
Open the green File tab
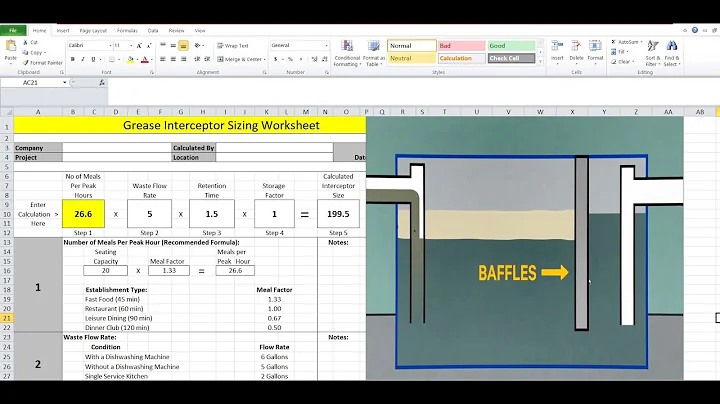[13, 31]
